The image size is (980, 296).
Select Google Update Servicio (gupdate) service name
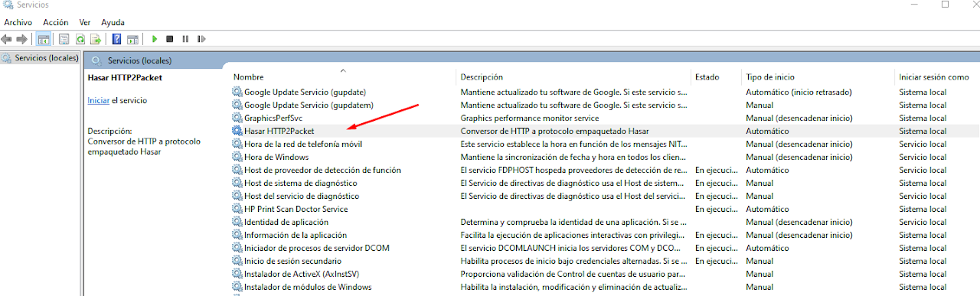(x=305, y=92)
